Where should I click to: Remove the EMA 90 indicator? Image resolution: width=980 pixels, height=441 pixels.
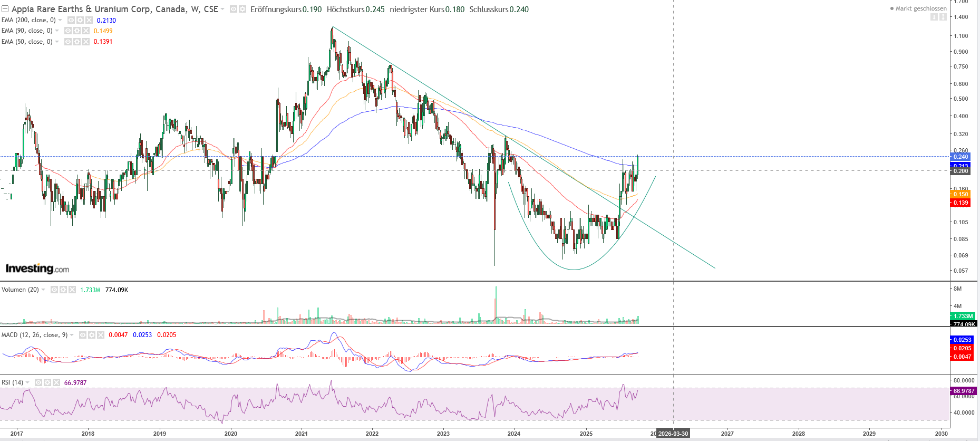point(86,31)
